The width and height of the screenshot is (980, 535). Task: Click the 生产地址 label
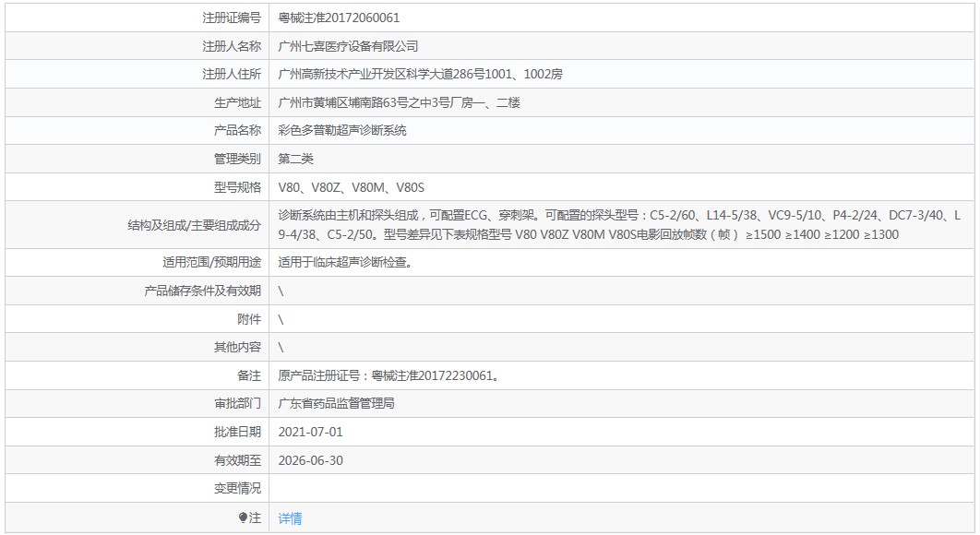coord(237,102)
